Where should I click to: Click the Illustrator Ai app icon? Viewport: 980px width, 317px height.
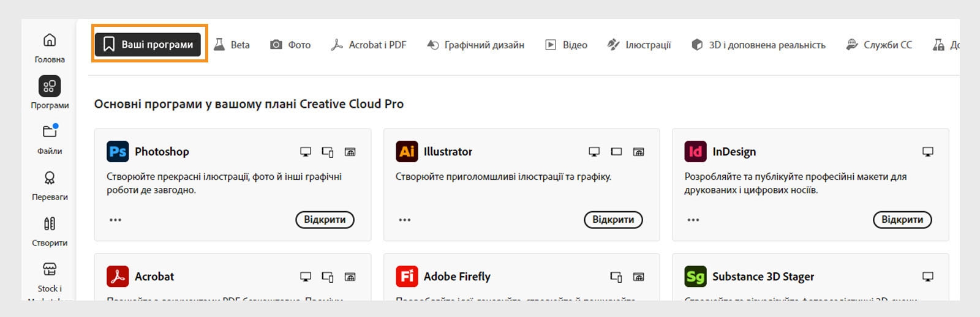click(407, 151)
